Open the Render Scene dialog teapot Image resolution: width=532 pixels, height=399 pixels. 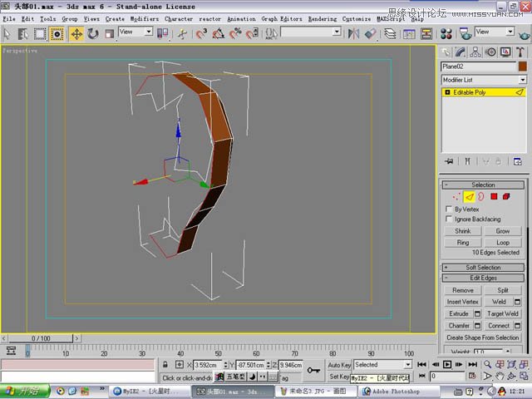point(465,33)
